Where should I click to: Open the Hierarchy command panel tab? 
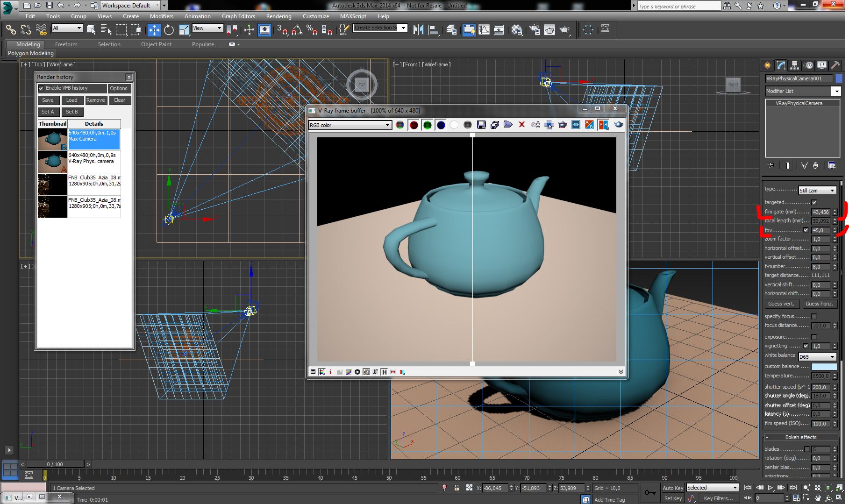tap(794, 65)
